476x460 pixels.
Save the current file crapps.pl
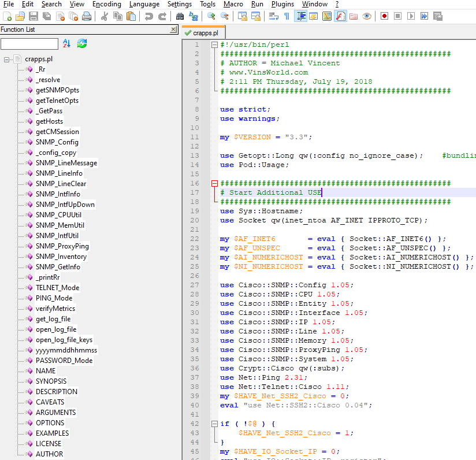click(x=34, y=16)
